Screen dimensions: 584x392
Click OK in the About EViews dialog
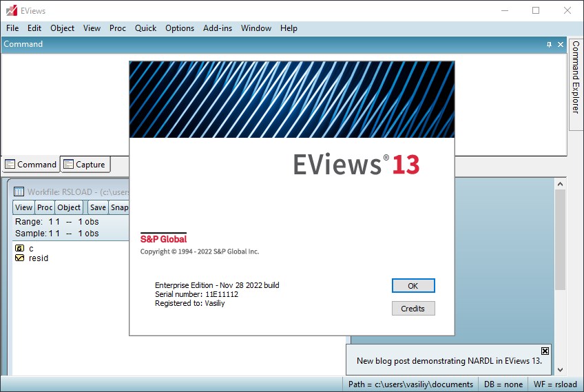pos(413,286)
